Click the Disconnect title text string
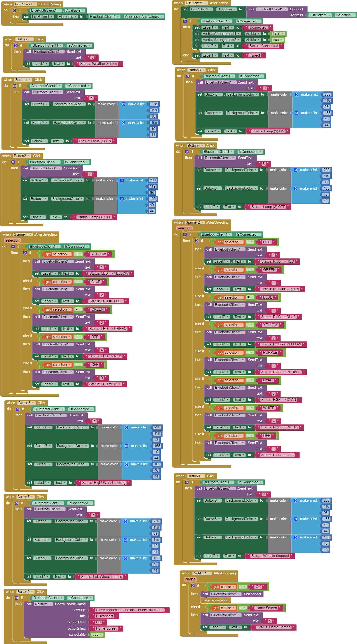 (x=105, y=616)
